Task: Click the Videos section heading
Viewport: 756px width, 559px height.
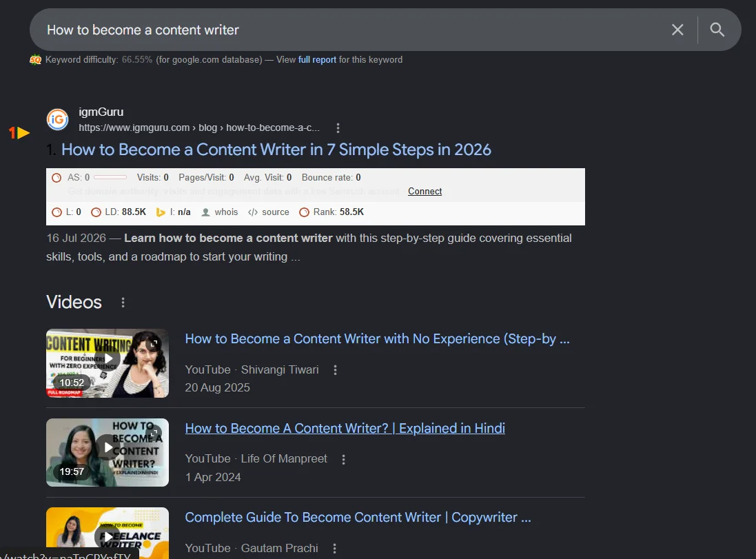Action: (74, 303)
